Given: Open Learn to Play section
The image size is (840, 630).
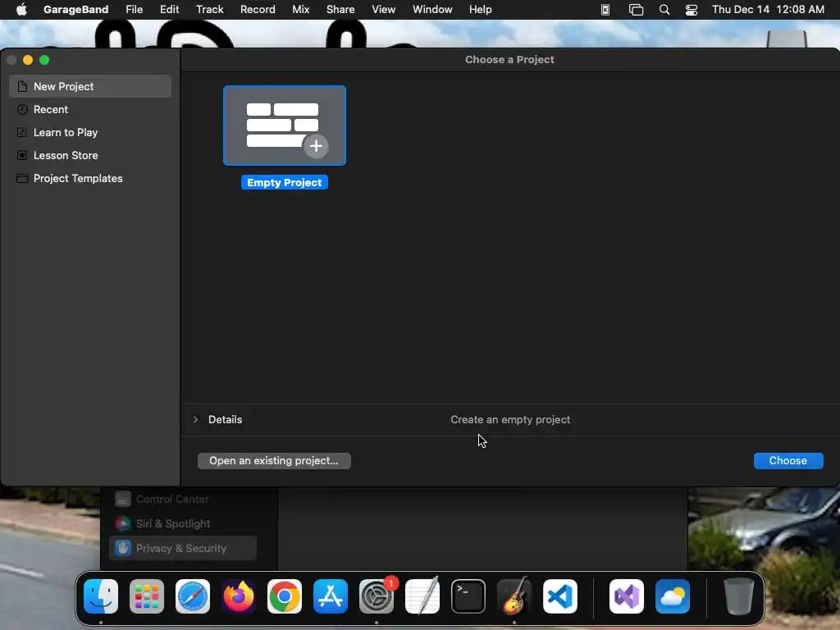Looking at the screenshot, I should tap(90, 132).
